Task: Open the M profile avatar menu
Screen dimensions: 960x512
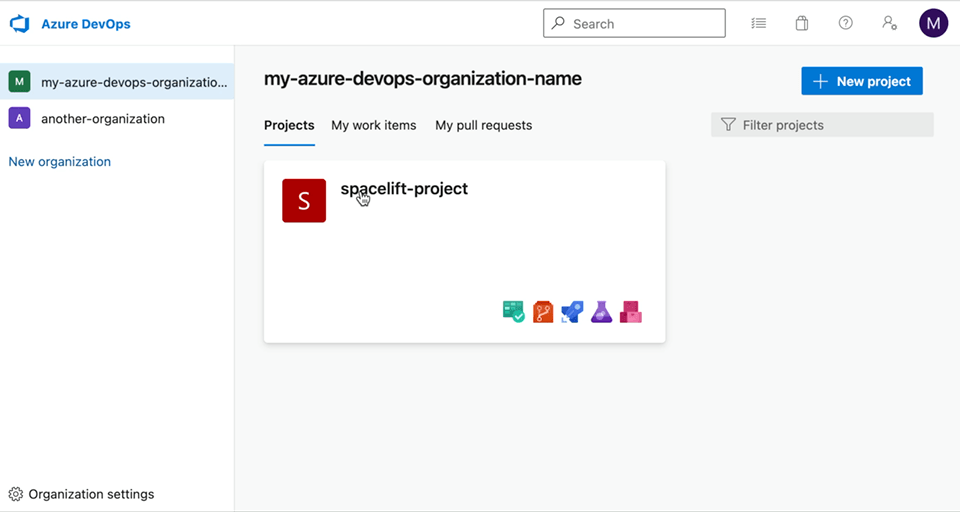Action: pyautogui.click(x=933, y=24)
